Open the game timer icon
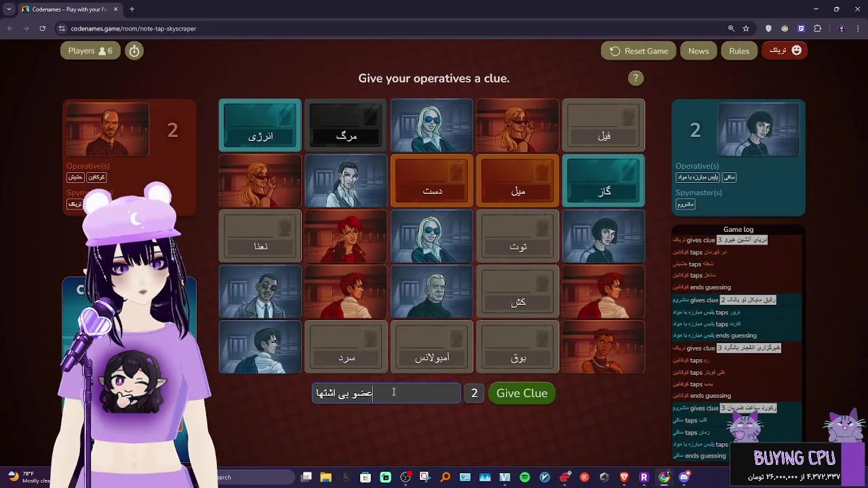868x488 pixels. click(134, 51)
